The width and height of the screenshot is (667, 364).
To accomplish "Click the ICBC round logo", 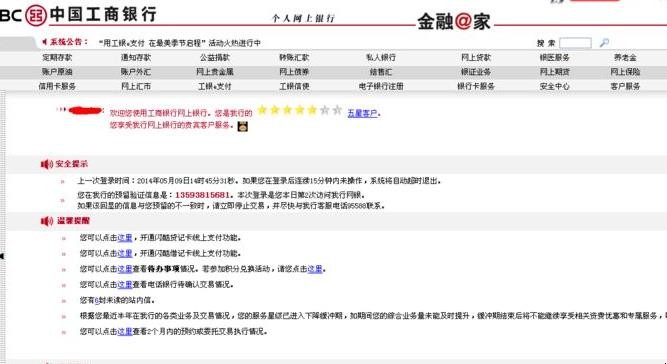I will pyautogui.click(x=36, y=15).
